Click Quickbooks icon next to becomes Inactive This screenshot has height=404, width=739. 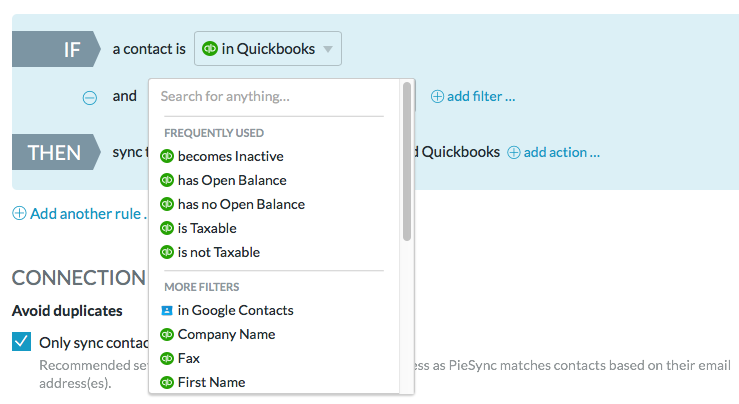click(x=167, y=156)
